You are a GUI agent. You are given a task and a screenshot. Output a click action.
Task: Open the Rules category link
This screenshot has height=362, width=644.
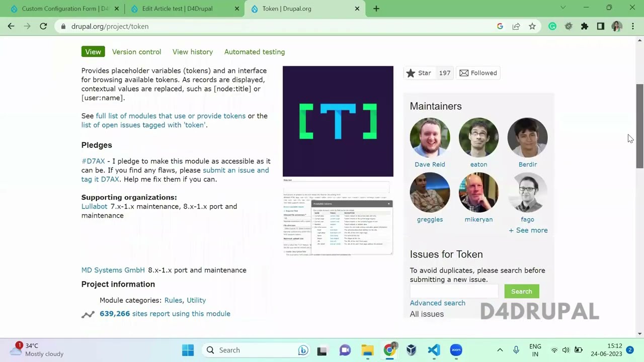pyautogui.click(x=173, y=300)
